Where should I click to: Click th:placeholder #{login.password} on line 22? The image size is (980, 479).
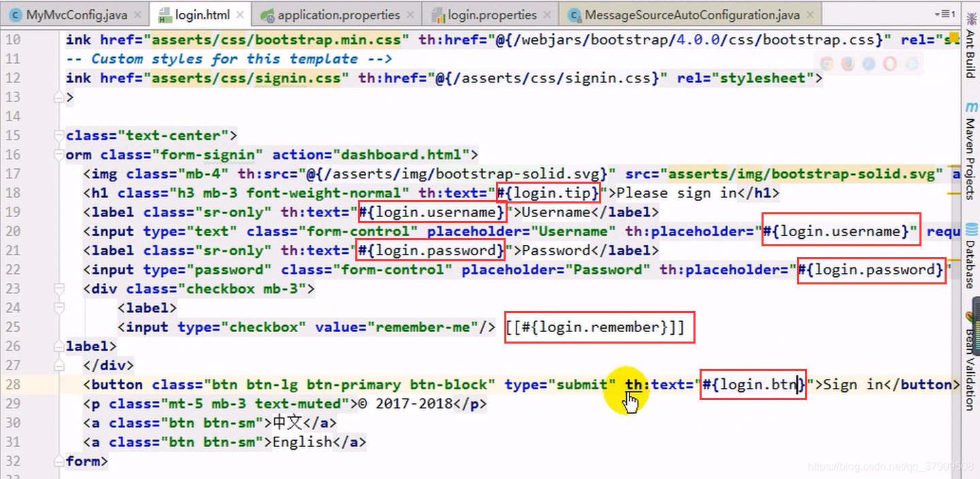872,269
